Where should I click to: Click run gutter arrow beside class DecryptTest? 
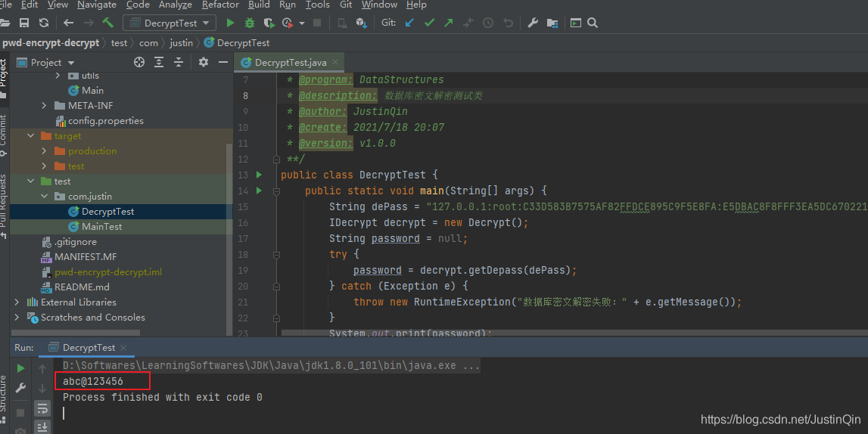pyautogui.click(x=260, y=175)
